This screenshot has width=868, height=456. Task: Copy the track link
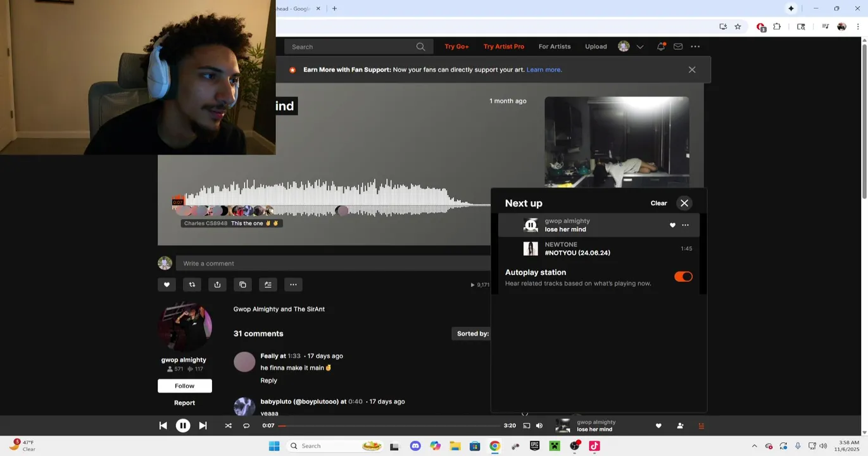(x=242, y=284)
